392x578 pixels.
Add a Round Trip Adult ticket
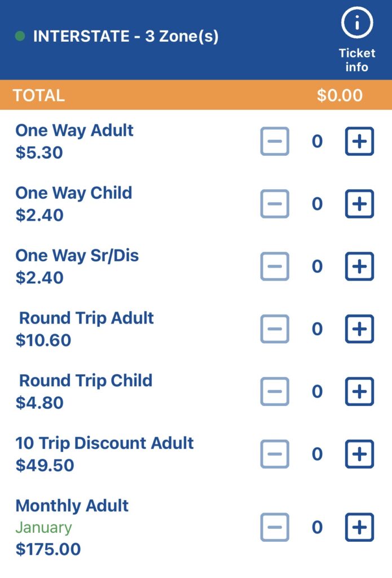tap(359, 329)
